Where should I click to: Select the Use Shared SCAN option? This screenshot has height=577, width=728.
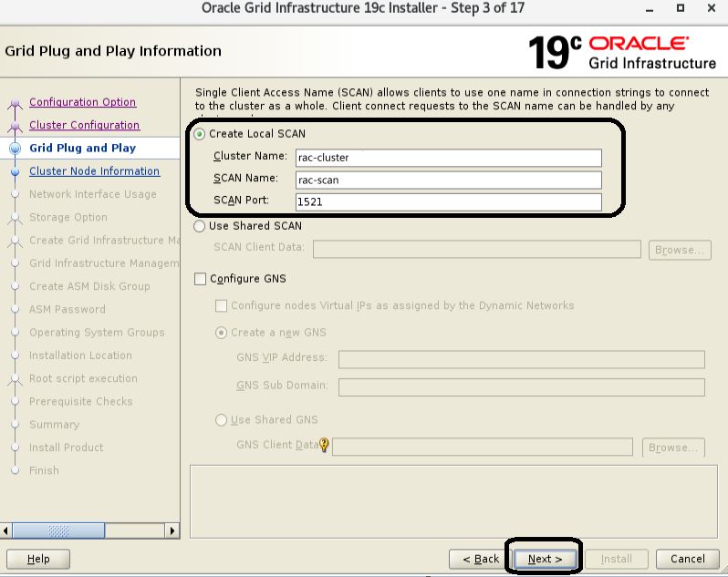(x=201, y=226)
